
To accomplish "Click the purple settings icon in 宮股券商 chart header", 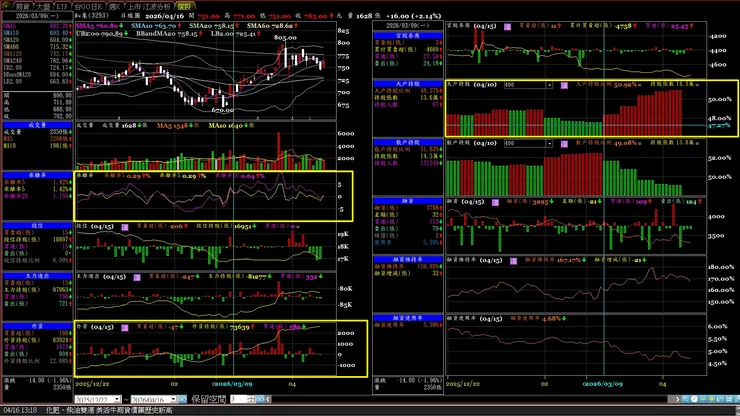I will (507, 27).
